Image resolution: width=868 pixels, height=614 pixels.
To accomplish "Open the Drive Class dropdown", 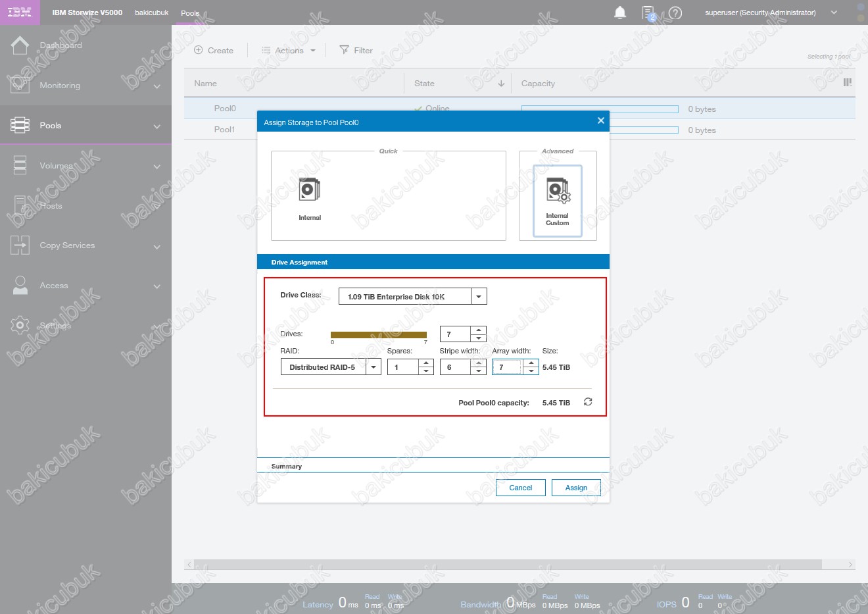I will click(479, 297).
